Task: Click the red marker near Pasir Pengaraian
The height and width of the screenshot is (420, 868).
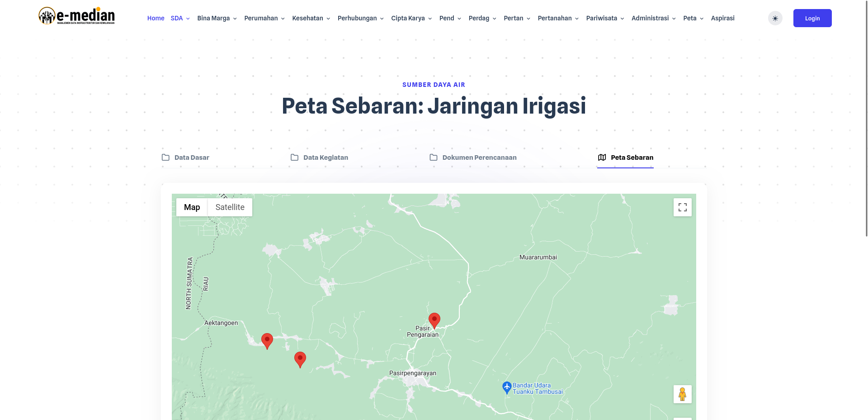Action: (434, 320)
